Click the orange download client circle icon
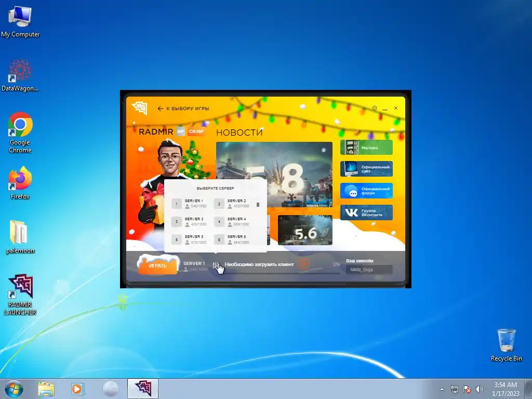 (x=304, y=263)
